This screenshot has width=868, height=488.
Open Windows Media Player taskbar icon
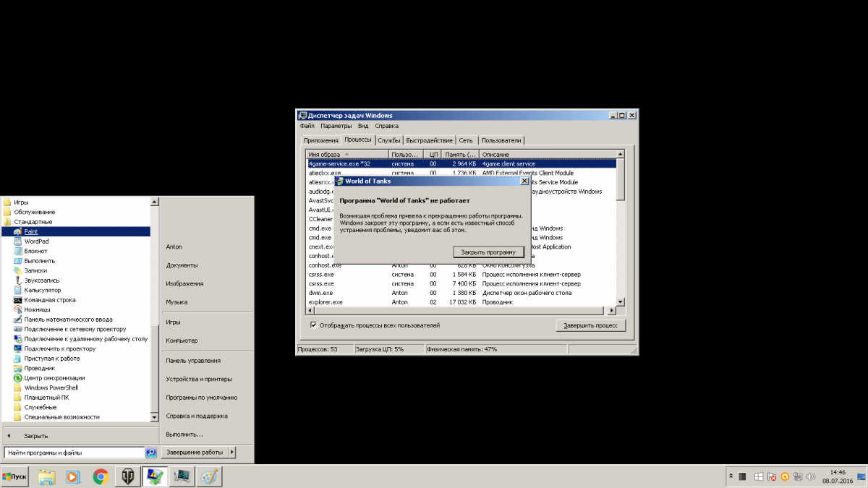click(73, 476)
